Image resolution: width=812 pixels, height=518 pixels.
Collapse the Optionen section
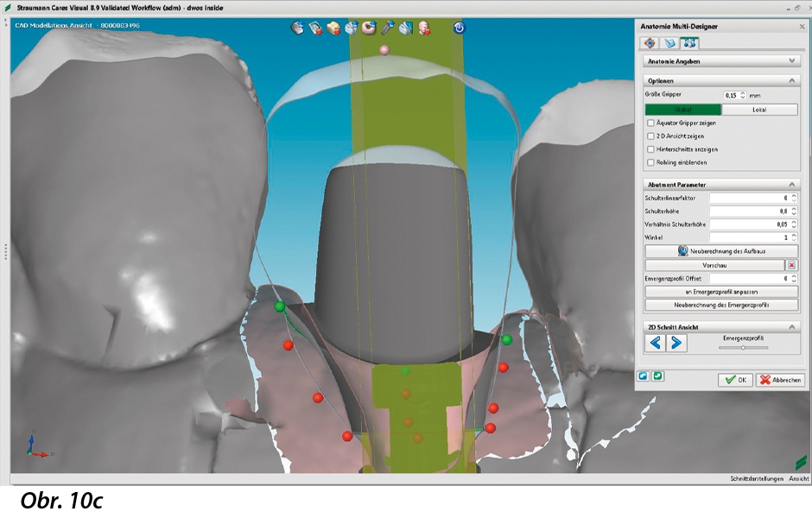coord(792,80)
